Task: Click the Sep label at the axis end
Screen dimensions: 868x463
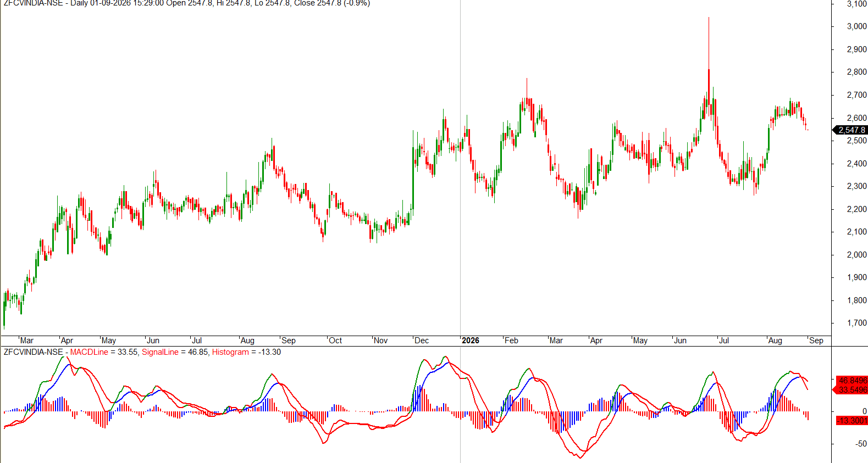Action: tap(816, 341)
